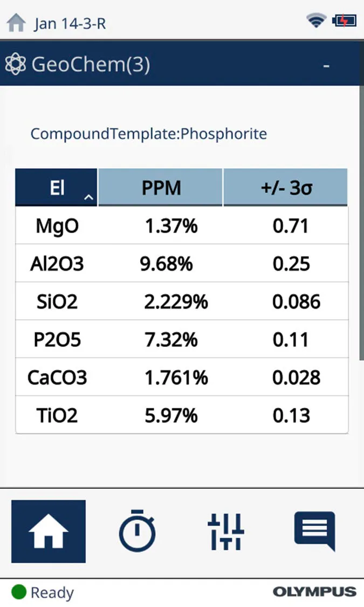Open the sliders settings tab
Screen dimensions: 364x607
(x=226, y=531)
